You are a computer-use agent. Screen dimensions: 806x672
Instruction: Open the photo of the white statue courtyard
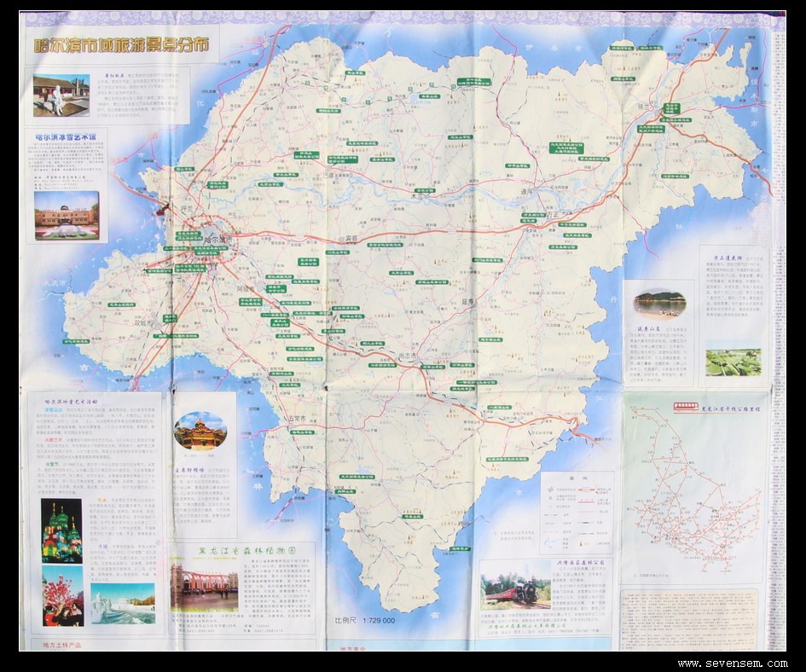(61, 96)
